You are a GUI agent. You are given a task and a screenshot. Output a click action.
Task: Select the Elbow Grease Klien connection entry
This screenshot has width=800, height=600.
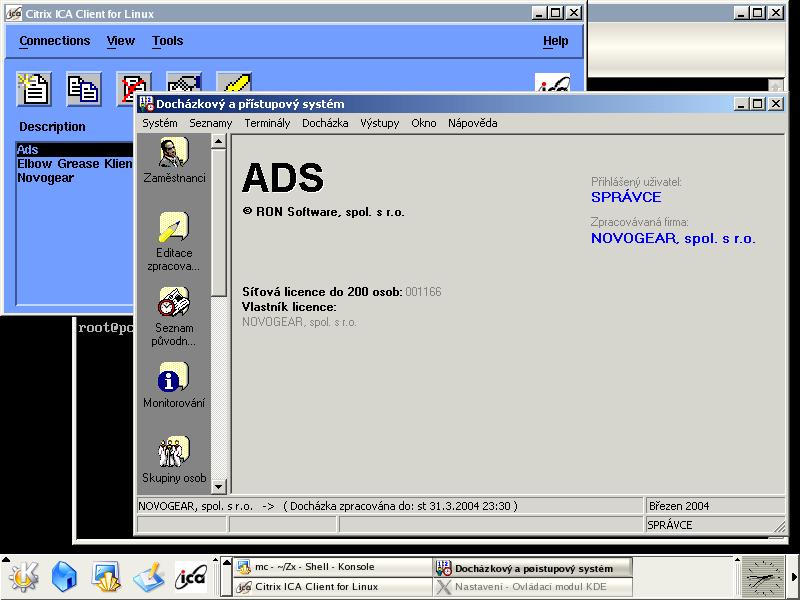[74, 164]
